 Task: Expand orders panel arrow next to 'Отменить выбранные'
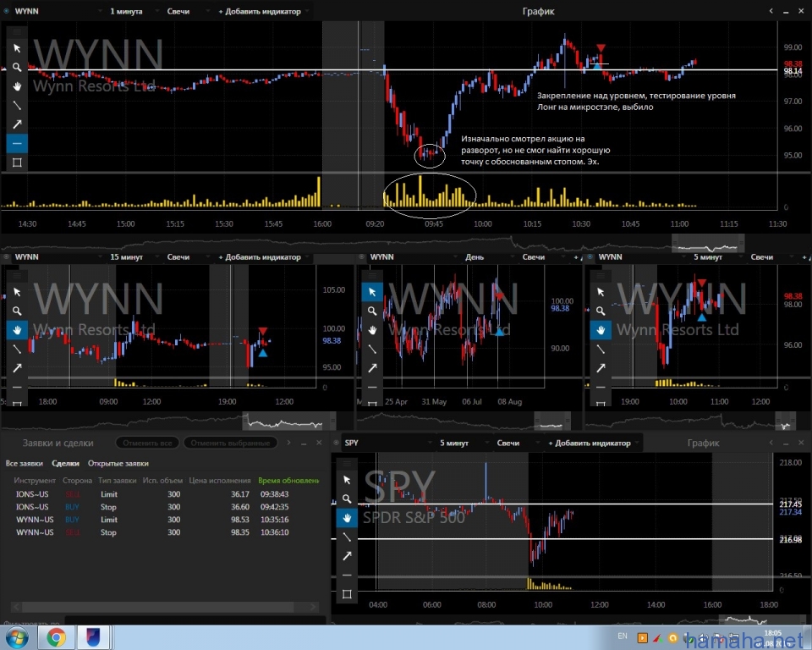(x=288, y=443)
